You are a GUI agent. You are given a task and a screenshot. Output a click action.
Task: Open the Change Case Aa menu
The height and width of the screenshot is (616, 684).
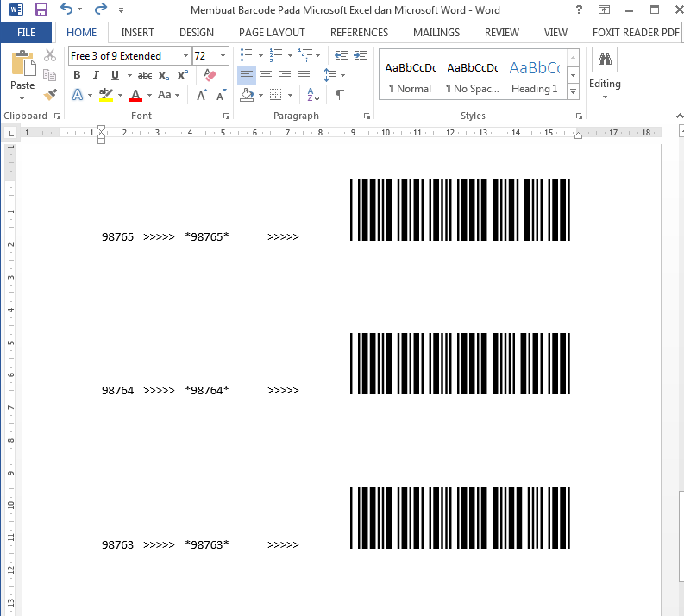168,95
